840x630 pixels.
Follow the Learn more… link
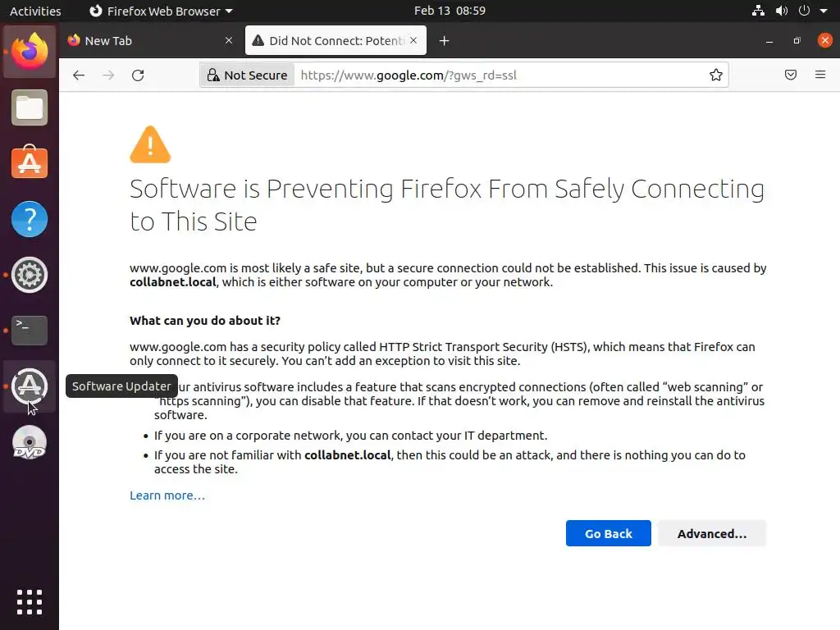(167, 495)
